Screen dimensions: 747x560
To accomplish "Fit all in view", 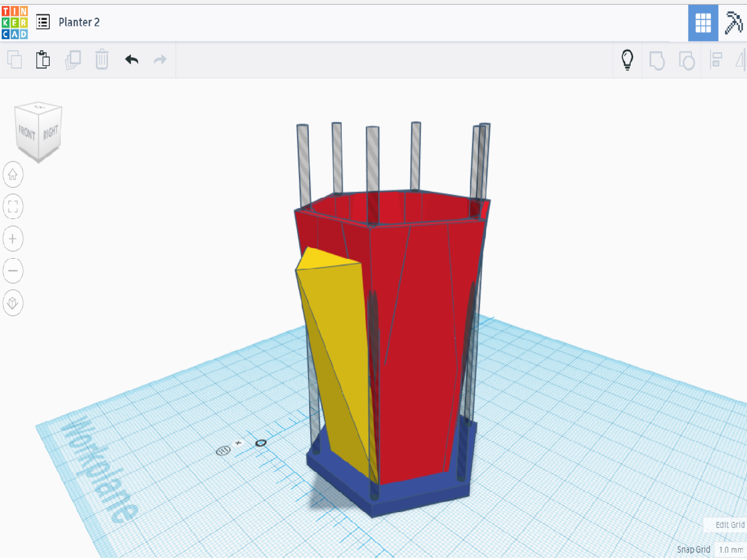I will pos(13,207).
